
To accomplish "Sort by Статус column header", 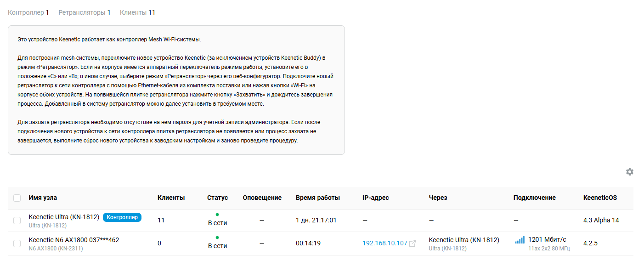I will coord(217,198).
